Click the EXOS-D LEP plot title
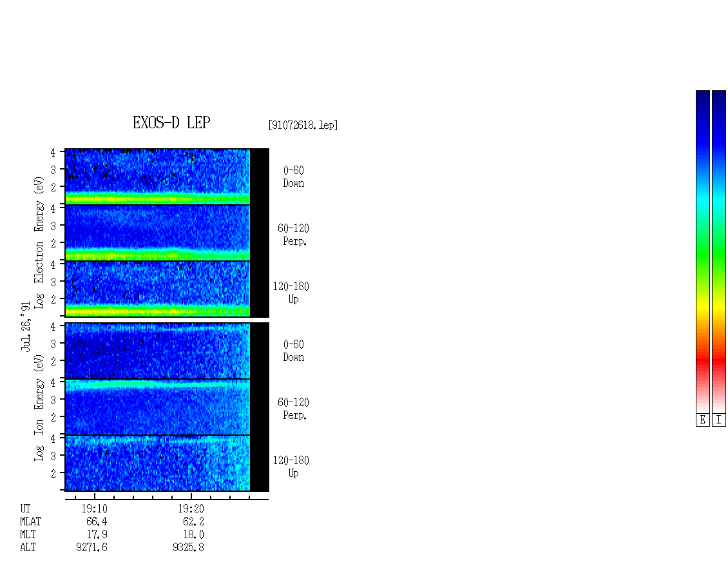This screenshot has width=728, height=564. tap(171, 122)
